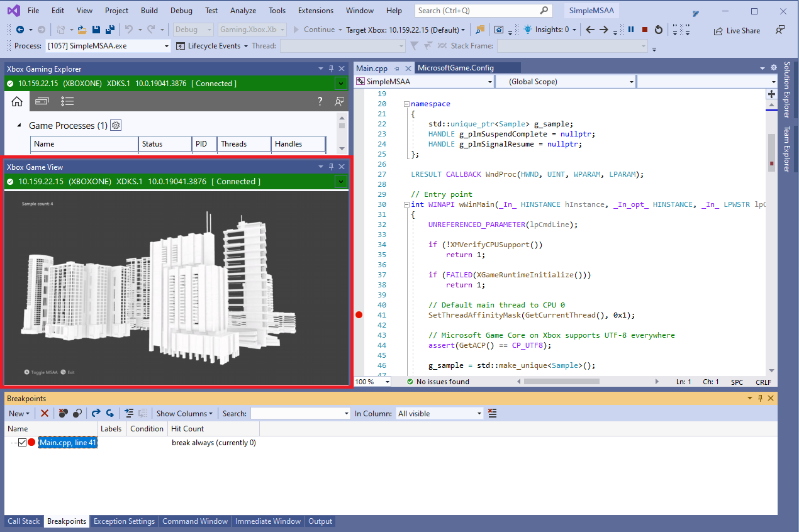Open the console devices icon in Gaming Explorer

point(42,101)
